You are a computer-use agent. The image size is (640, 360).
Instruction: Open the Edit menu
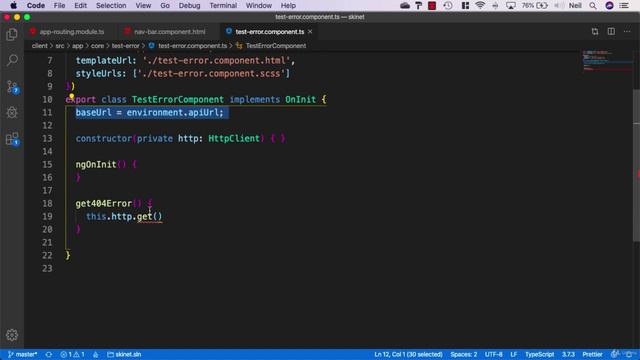[80, 6]
